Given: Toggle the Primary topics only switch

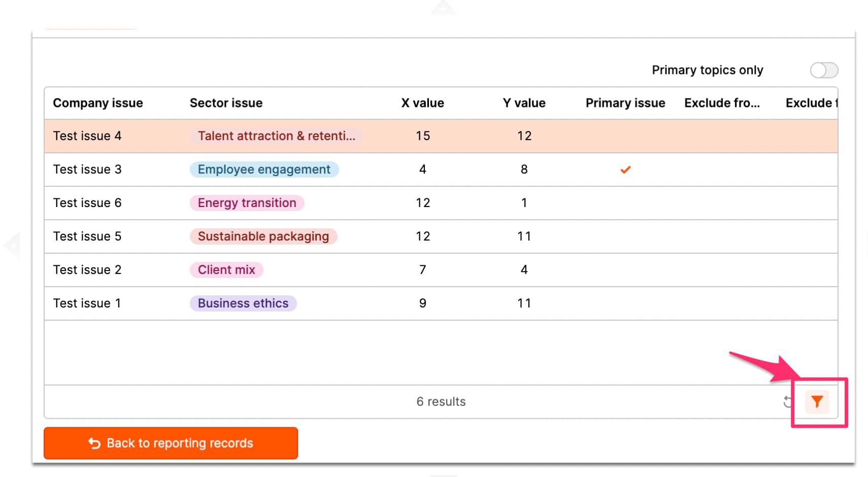Looking at the screenshot, I should [823, 70].
